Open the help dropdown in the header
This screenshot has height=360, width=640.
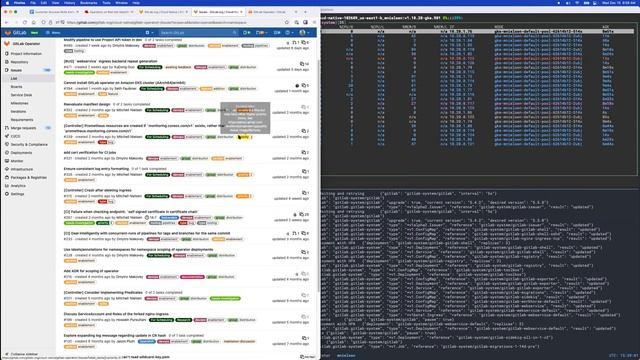point(289,32)
